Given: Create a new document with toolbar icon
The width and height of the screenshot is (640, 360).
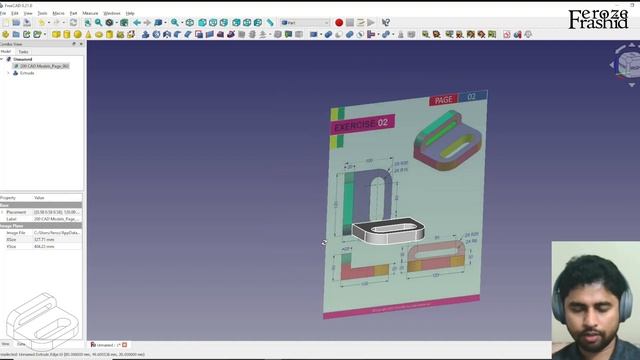Looking at the screenshot, I should pos(6,23).
